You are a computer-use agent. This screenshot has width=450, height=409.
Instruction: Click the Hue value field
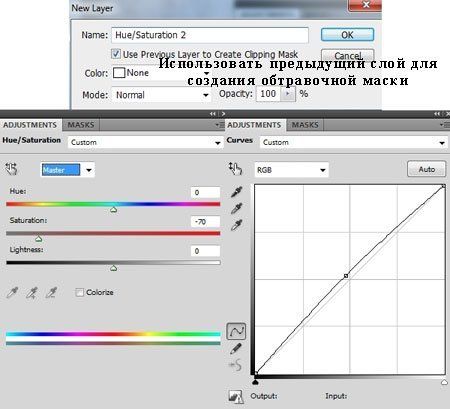205,192
